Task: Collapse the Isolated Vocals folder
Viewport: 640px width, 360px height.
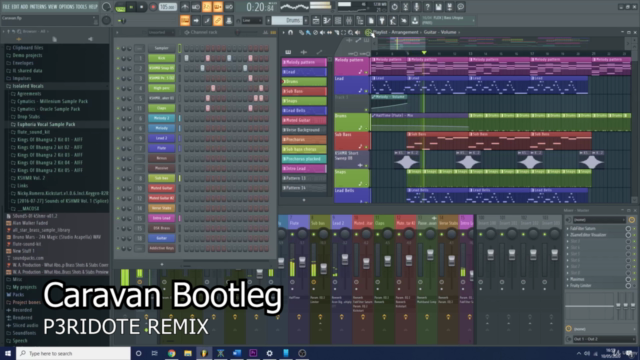Action: click(x=27, y=86)
